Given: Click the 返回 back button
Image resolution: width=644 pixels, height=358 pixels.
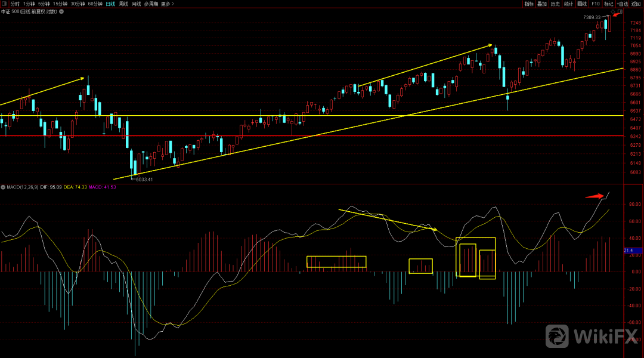Looking at the screenshot, I should tap(636, 4).
